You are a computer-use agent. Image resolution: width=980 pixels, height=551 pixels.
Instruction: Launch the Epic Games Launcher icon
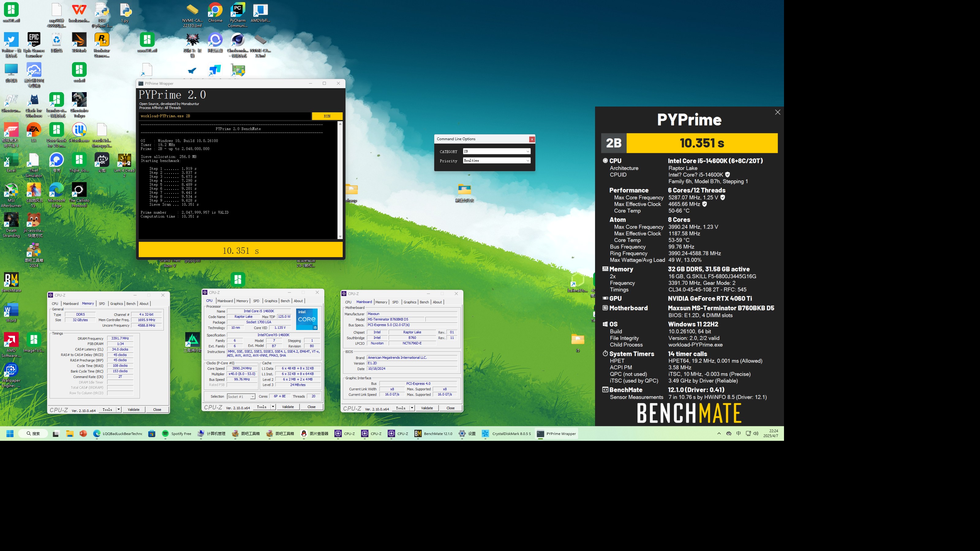tap(34, 45)
